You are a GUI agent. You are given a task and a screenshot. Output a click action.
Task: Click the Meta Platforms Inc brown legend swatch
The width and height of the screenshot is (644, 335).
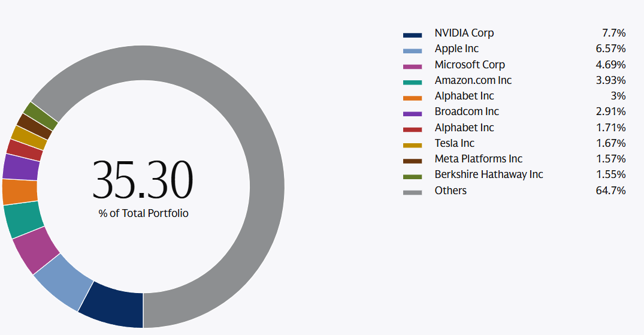(x=412, y=161)
